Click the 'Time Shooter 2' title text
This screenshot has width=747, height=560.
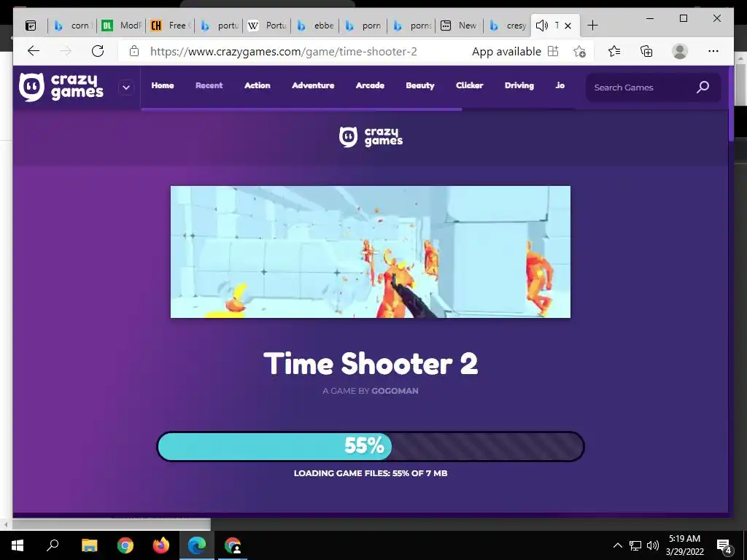[x=370, y=363]
